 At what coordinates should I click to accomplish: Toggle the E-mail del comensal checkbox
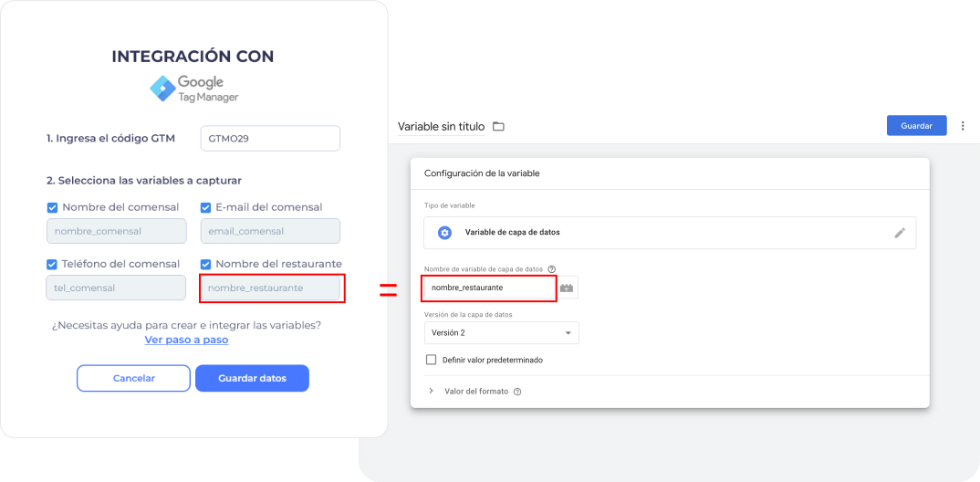[206, 207]
